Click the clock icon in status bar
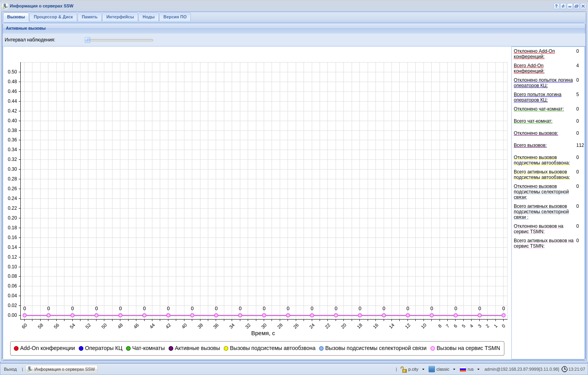This screenshot has width=588, height=375. (565, 369)
